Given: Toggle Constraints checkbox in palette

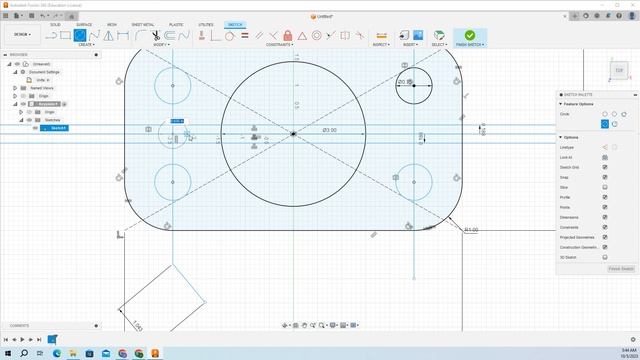Looking at the screenshot, I should 605,227.
